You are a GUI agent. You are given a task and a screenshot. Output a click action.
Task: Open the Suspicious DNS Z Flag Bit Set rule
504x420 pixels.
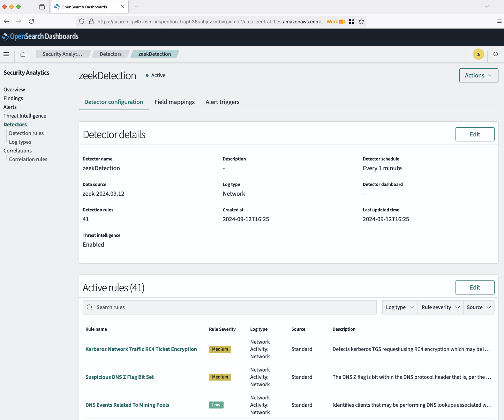(x=119, y=377)
